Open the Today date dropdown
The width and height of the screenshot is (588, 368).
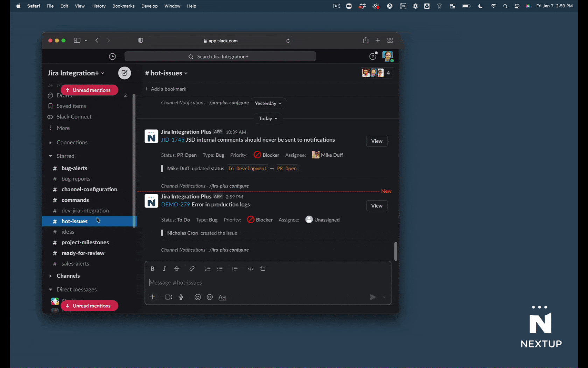pos(268,118)
